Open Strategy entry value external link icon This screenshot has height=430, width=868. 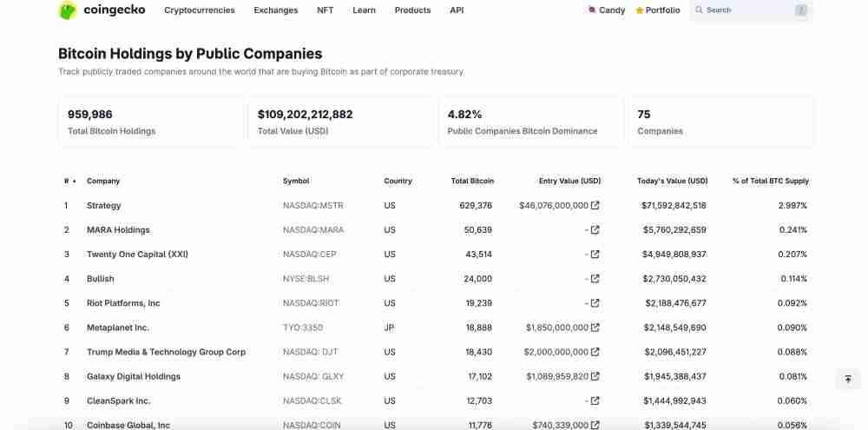[x=595, y=206]
